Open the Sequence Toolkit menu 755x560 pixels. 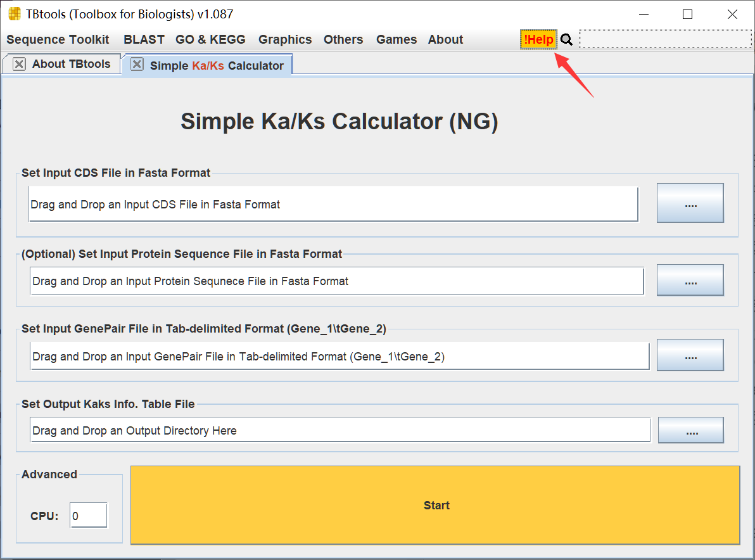point(58,39)
